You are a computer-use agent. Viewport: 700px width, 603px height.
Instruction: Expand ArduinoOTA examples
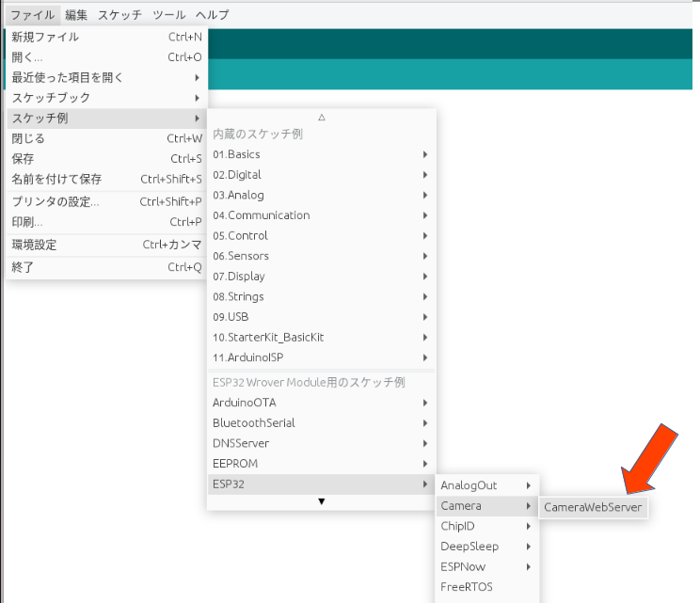coord(322,403)
